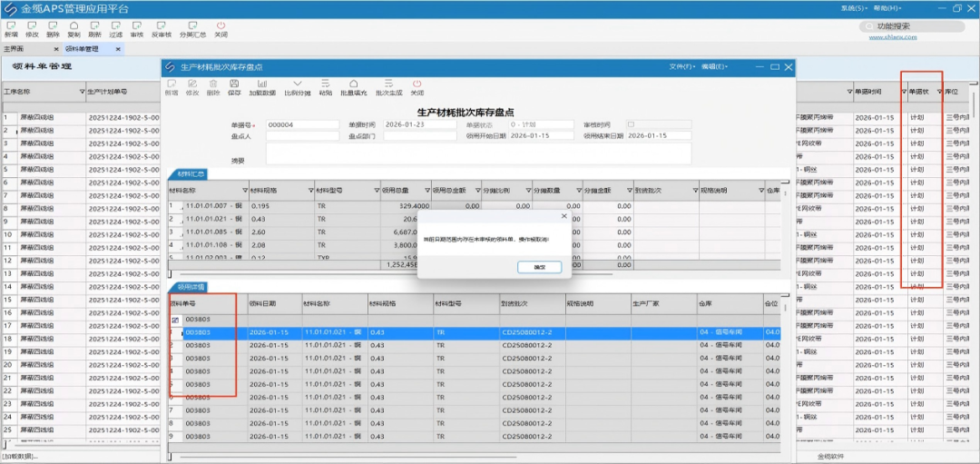Image resolution: width=980 pixels, height=464 pixels.
Task: Open the www.shlanx.com link
Action: pyautogui.click(x=893, y=37)
